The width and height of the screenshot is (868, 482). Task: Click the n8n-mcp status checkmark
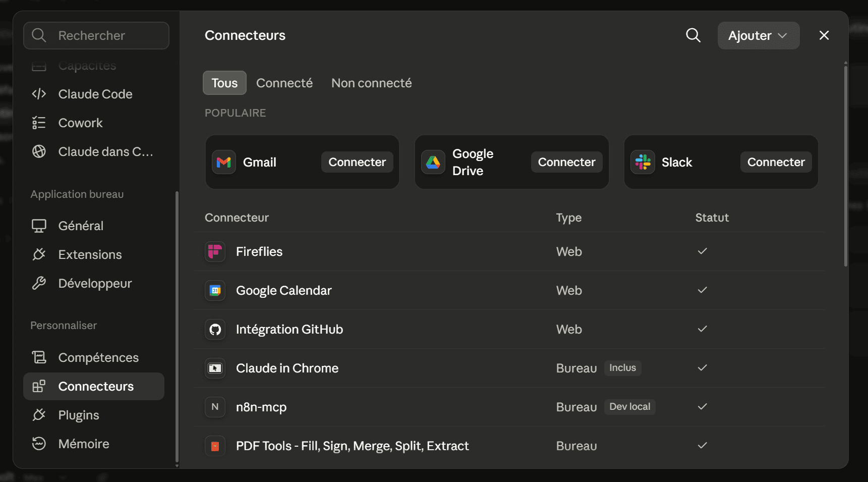tap(702, 406)
